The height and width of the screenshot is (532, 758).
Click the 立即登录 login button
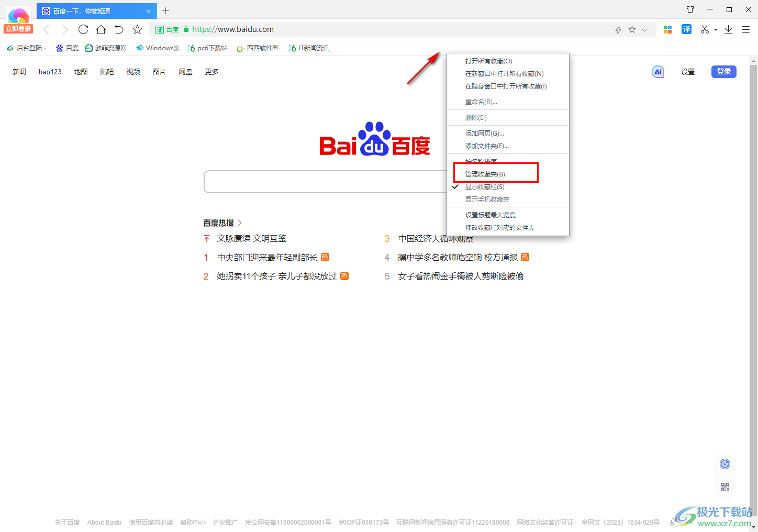(18, 29)
